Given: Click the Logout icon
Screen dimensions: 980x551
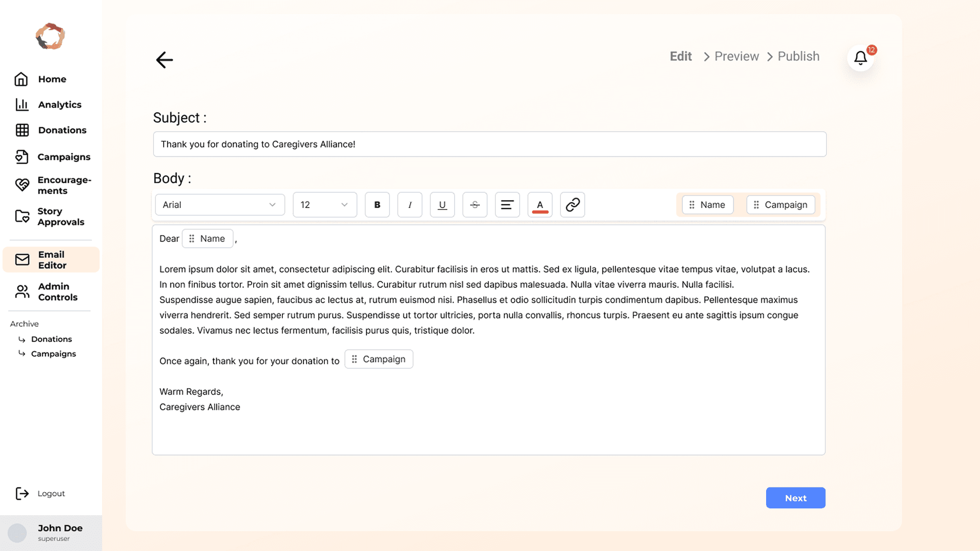Looking at the screenshot, I should click(x=22, y=493).
